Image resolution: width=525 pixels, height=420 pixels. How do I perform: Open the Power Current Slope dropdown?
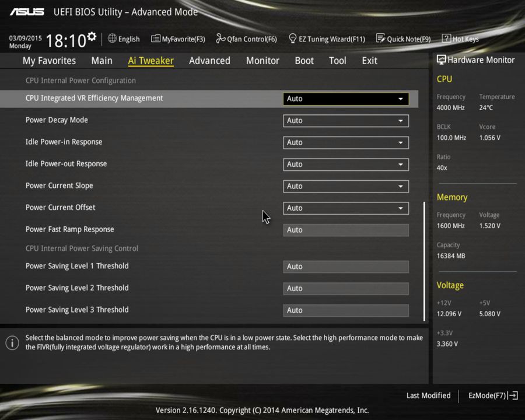coord(346,186)
